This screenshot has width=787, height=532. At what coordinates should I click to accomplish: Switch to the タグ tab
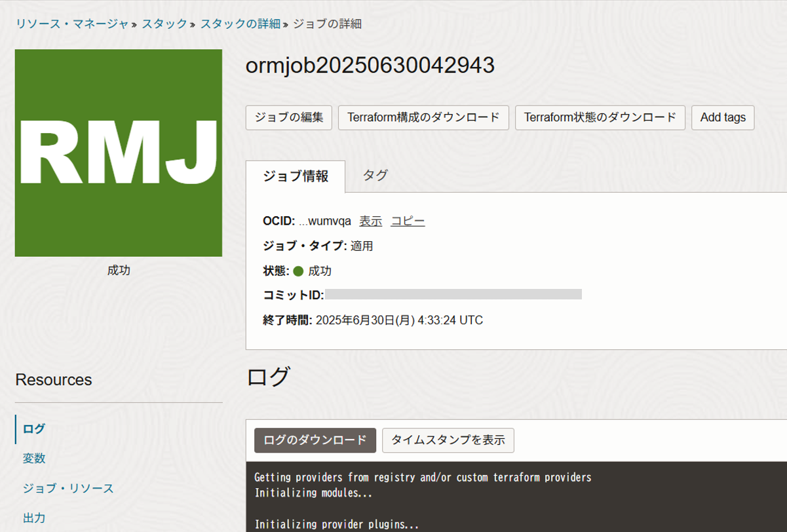[375, 175]
